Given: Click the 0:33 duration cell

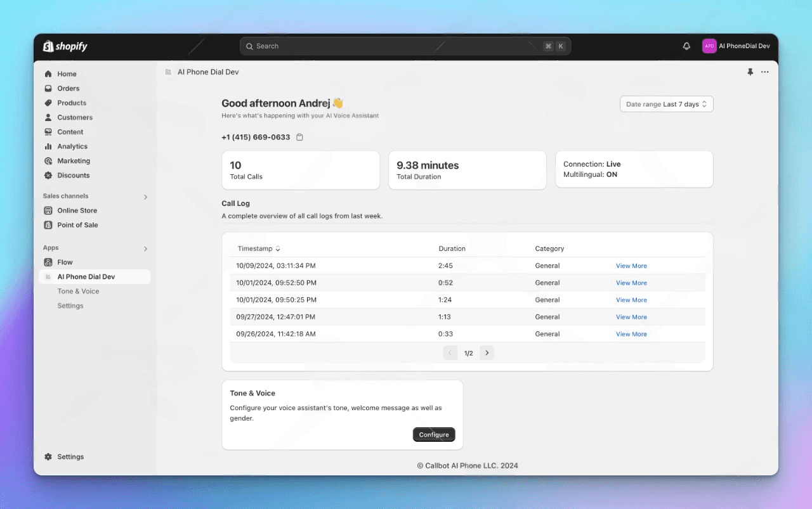Looking at the screenshot, I should [x=445, y=335].
